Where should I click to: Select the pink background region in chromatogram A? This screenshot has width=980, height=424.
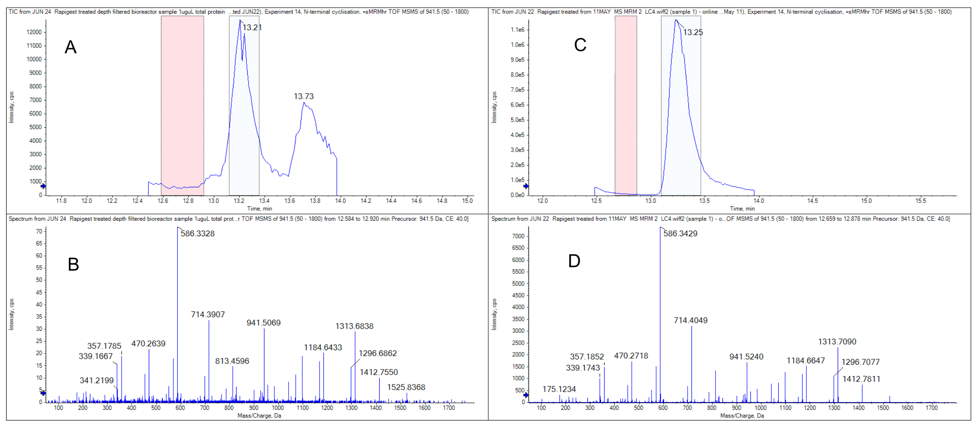coord(182,106)
